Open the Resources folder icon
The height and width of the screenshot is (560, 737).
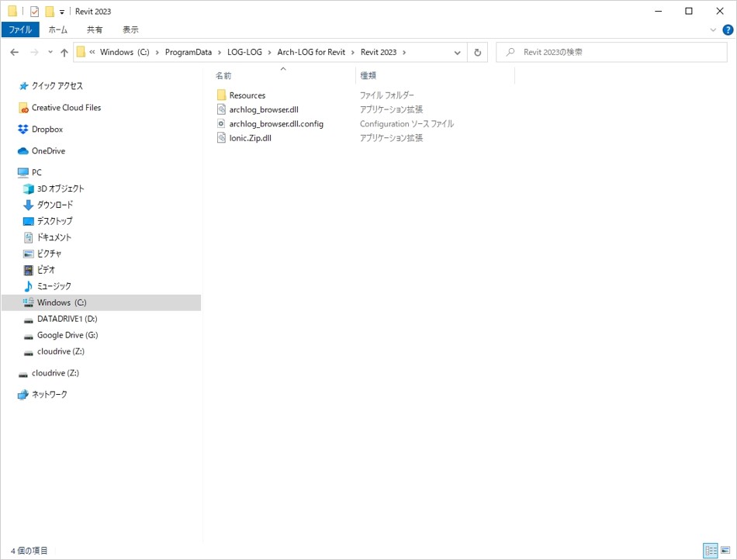coord(221,95)
